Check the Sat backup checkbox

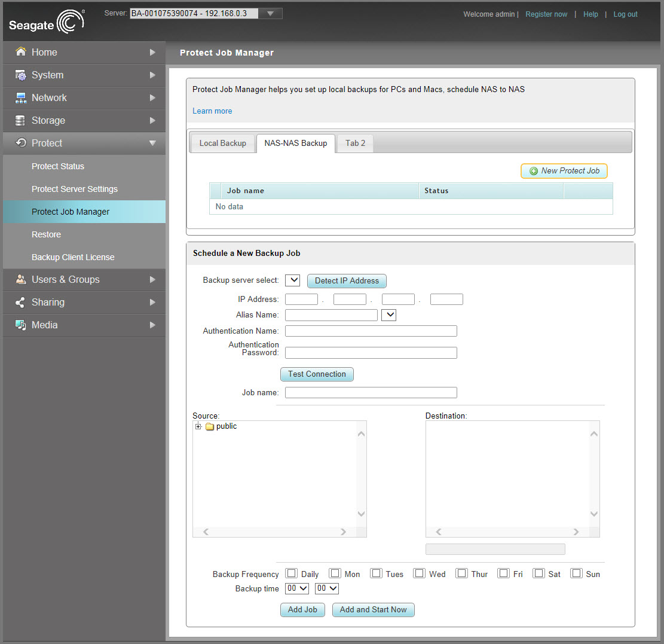(x=538, y=573)
